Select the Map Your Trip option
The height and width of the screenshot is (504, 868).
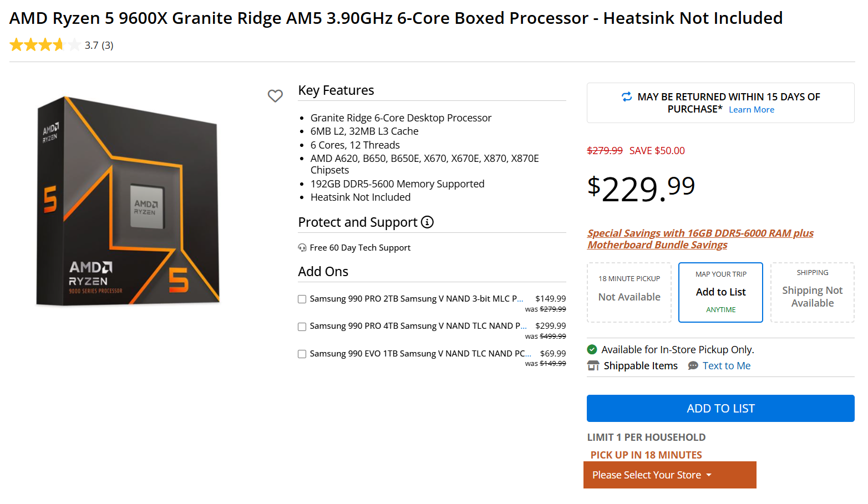coord(720,292)
